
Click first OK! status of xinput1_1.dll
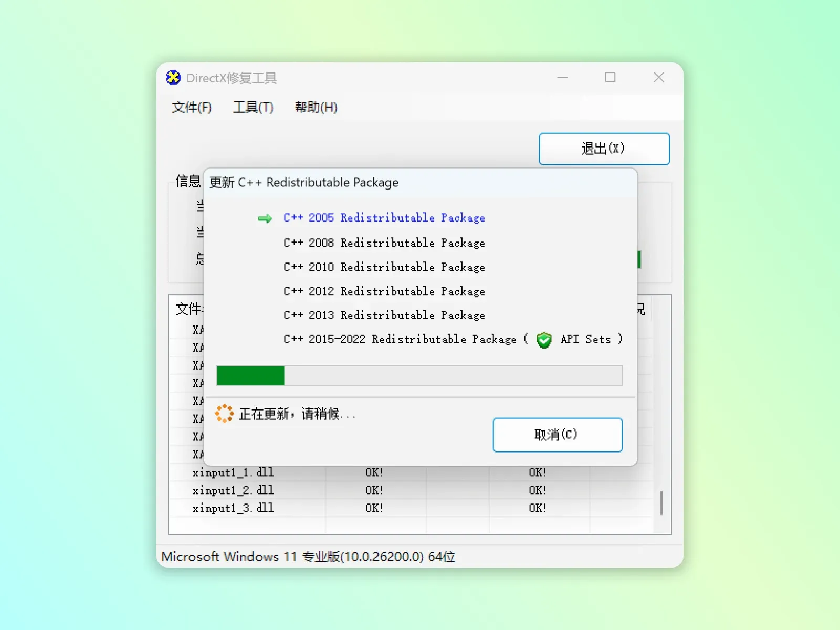tap(374, 472)
